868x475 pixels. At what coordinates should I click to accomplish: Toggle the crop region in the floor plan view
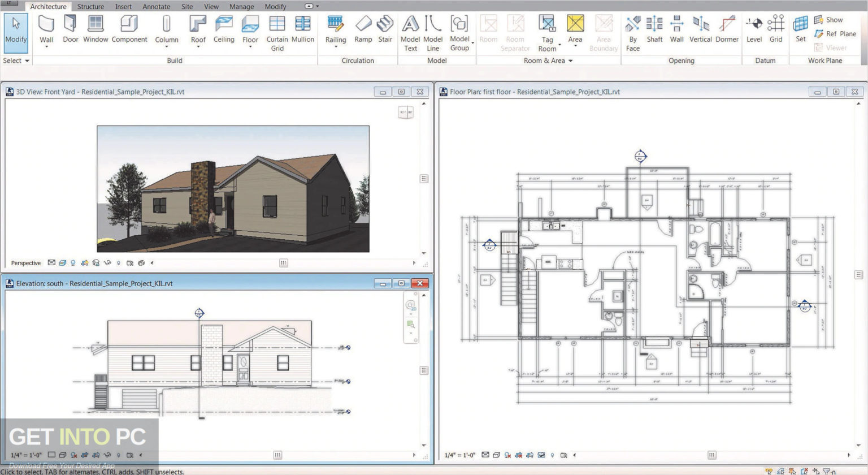point(542,454)
